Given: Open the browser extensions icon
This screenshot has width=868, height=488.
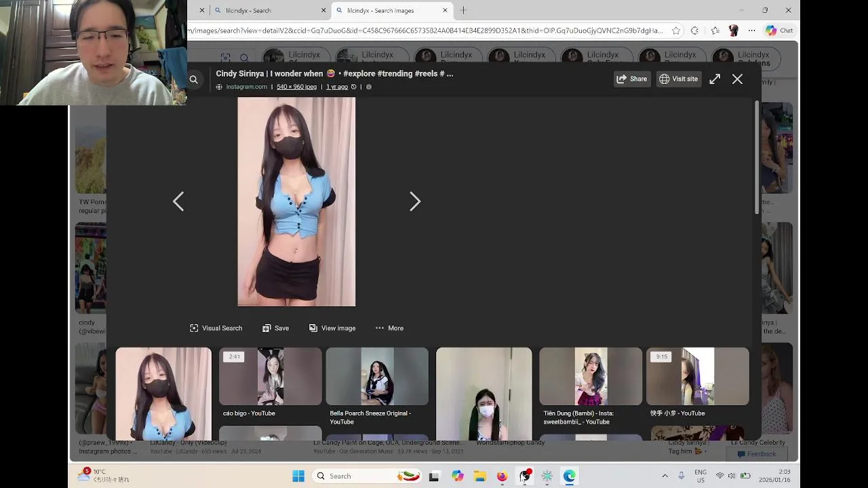Looking at the screenshot, I should (694, 30).
